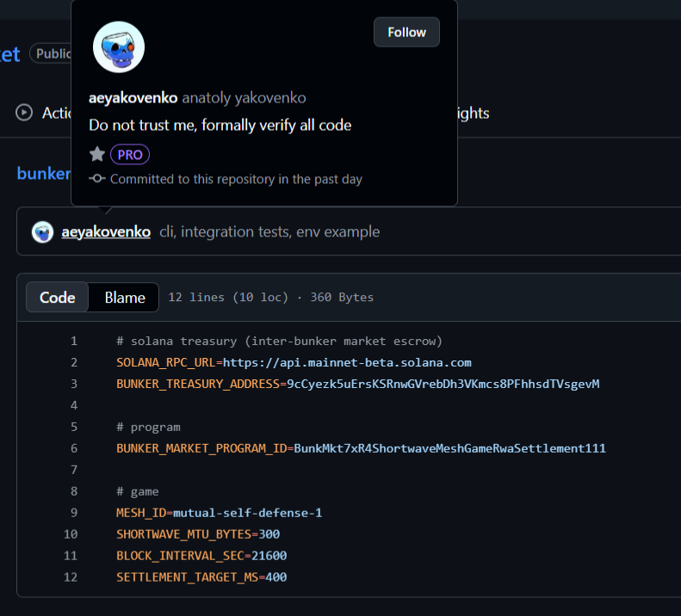The height and width of the screenshot is (616, 681).
Task: Select line number 12
Action: (x=71, y=577)
